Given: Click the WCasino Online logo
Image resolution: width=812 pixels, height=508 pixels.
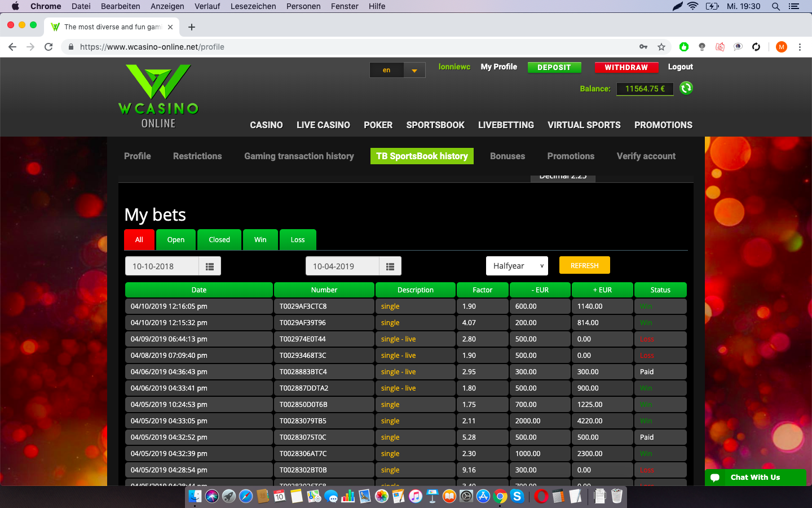Looking at the screenshot, I should point(158,96).
